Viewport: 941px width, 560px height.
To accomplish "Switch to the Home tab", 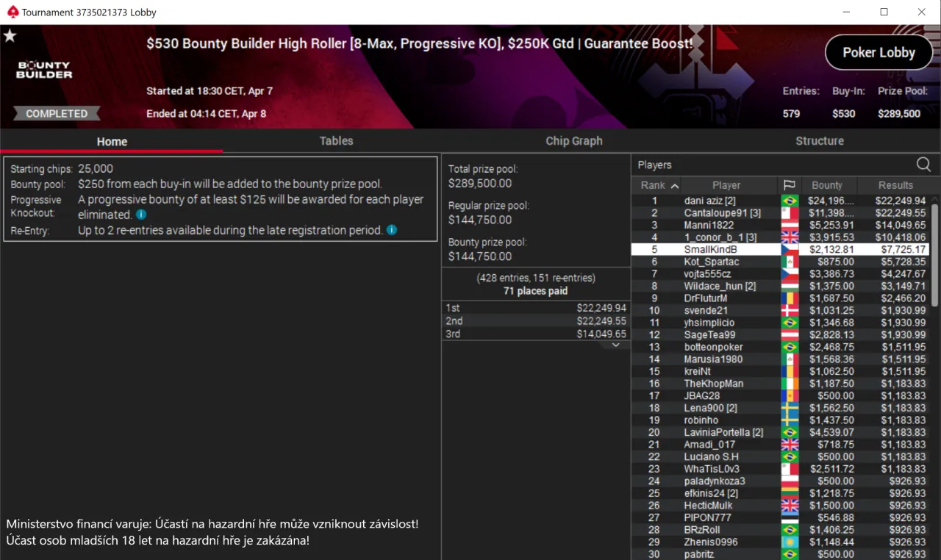I will (x=112, y=141).
